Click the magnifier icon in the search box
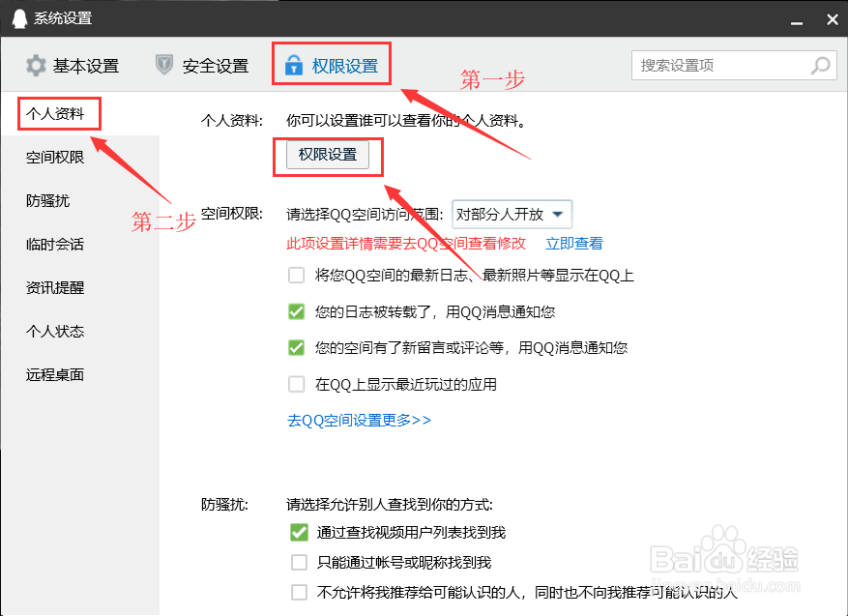Screen dimensions: 848x616 (819, 65)
